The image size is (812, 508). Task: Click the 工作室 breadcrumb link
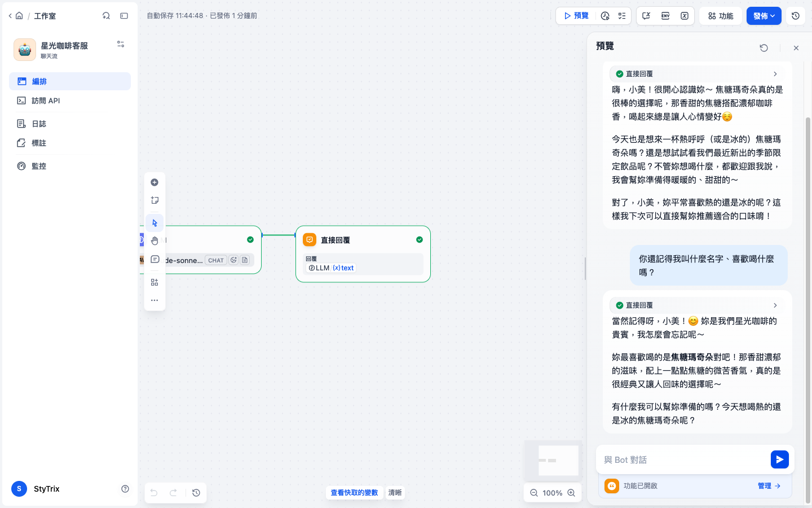(45, 16)
